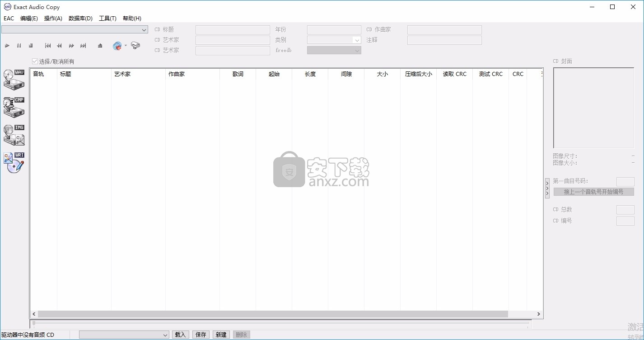Image resolution: width=644 pixels, height=340 pixels.
Task: Click the side panel collapse arrows
Action: (547, 188)
